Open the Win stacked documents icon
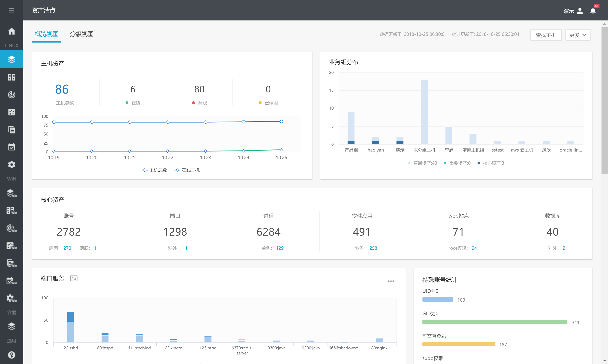Viewport: 608px width, 364px height. (x=12, y=263)
